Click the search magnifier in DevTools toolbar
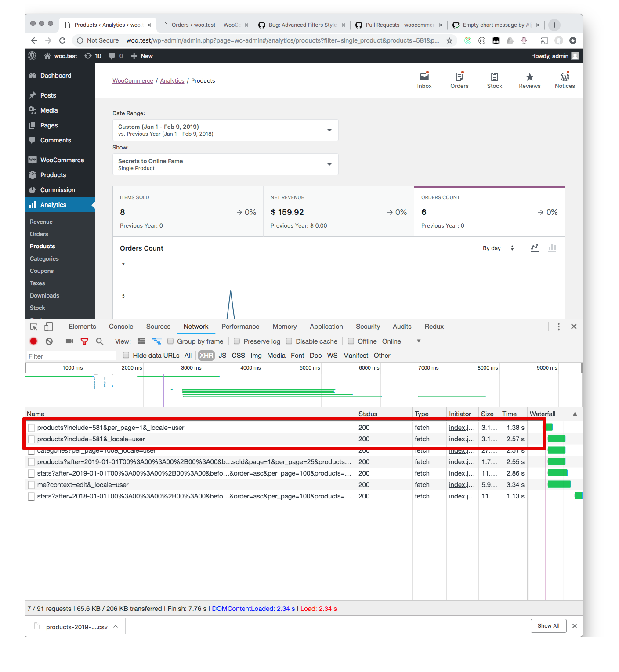The image size is (619, 672). tap(100, 341)
